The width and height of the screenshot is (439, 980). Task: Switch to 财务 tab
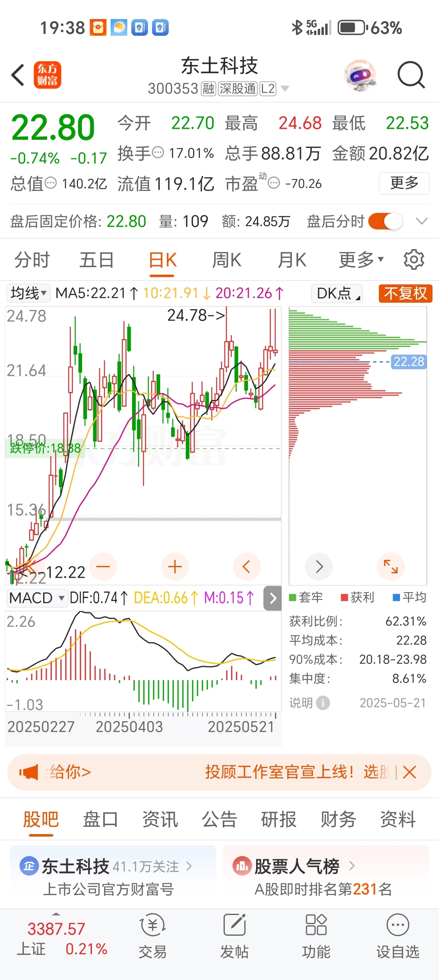pos(338,819)
